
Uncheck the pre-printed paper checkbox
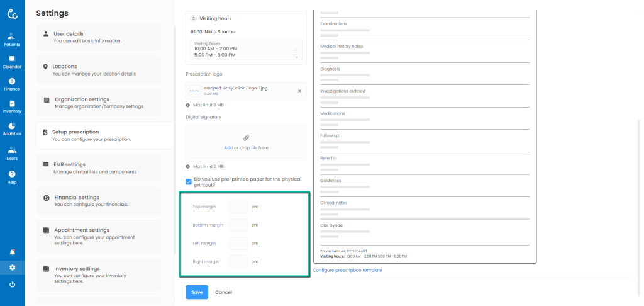pyautogui.click(x=189, y=182)
